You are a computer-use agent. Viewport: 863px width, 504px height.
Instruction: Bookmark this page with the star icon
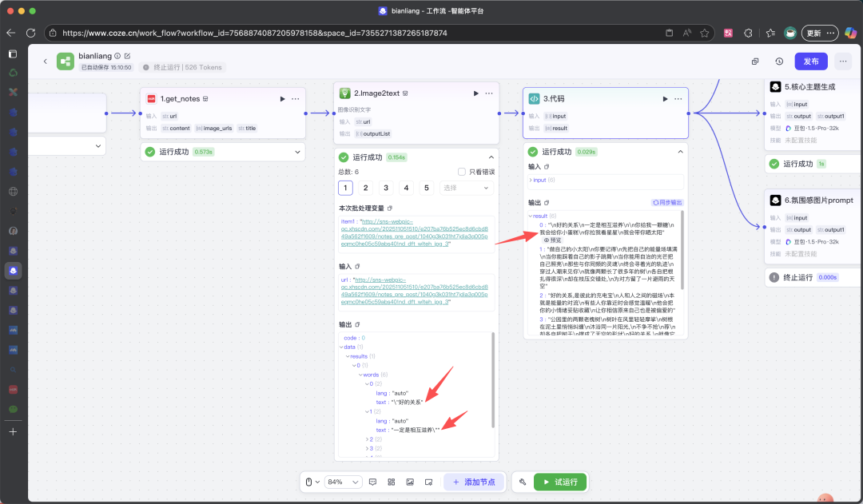(x=705, y=33)
